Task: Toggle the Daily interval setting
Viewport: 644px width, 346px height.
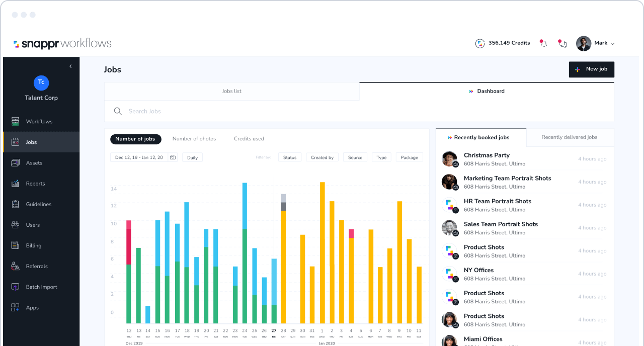Action: coord(192,157)
